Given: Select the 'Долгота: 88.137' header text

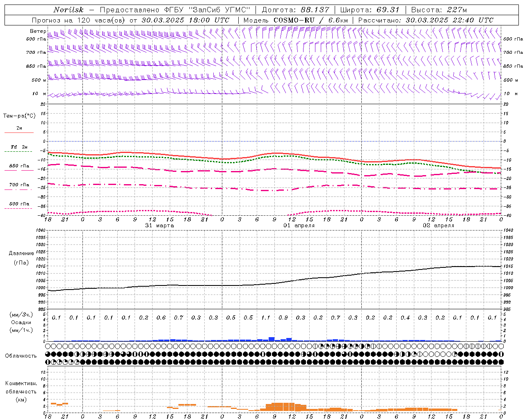Looking at the screenshot, I should pos(295,10).
